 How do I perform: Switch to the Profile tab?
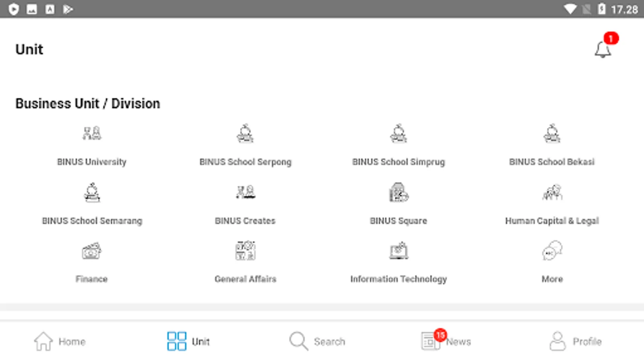pyautogui.click(x=576, y=341)
